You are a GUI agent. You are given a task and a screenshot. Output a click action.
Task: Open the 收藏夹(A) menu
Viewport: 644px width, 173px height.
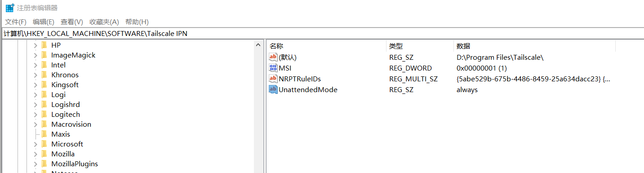(104, 22)
